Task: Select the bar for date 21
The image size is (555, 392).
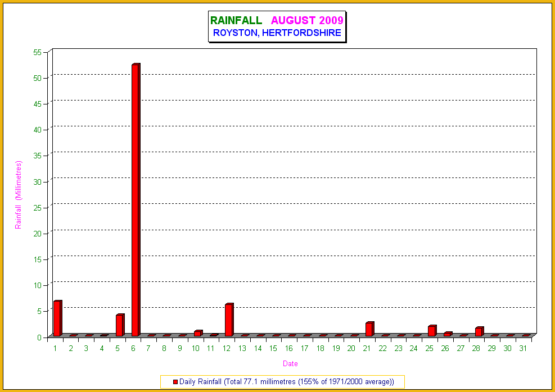Action: 370,329
